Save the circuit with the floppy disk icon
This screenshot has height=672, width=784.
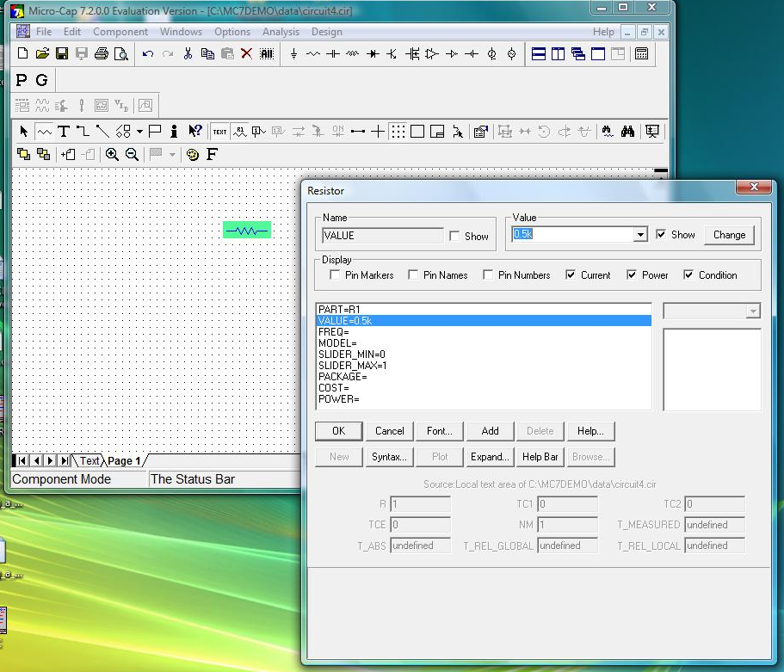pos(62,53)
